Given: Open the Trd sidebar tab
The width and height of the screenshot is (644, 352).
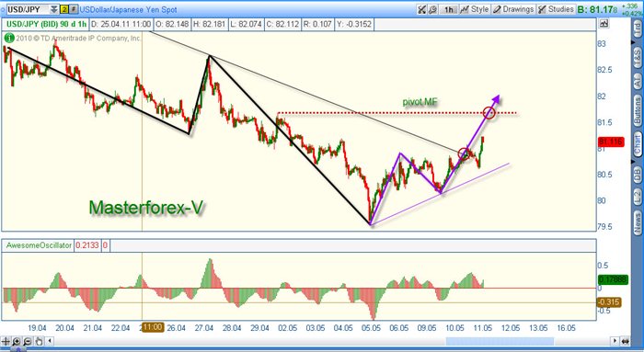Looking at the screenshot, I should 637,28.
